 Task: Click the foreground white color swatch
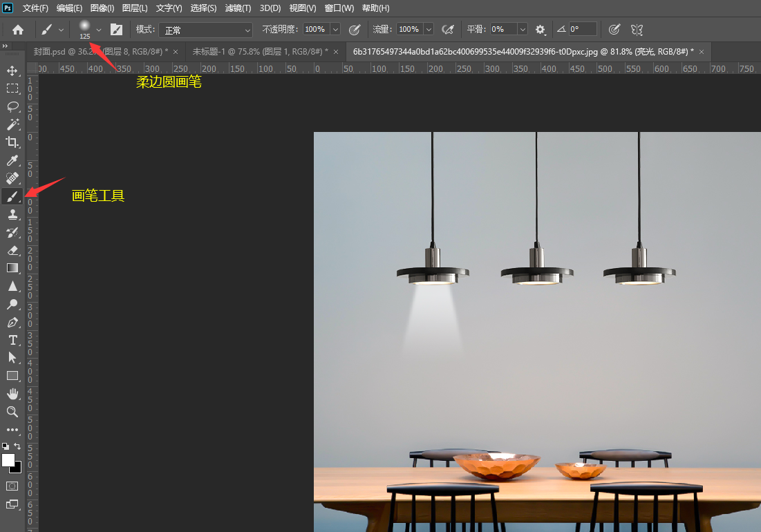(8, 459)
